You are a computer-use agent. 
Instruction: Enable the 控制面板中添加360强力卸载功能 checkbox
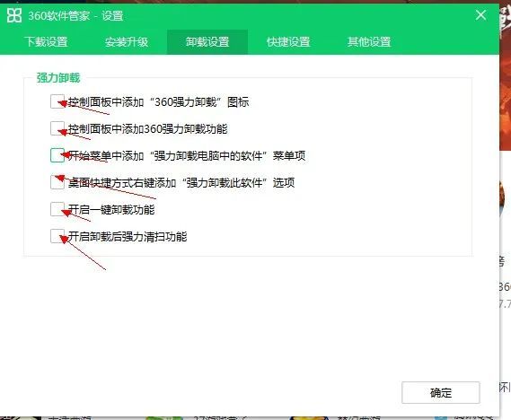[x=57, y=128]
